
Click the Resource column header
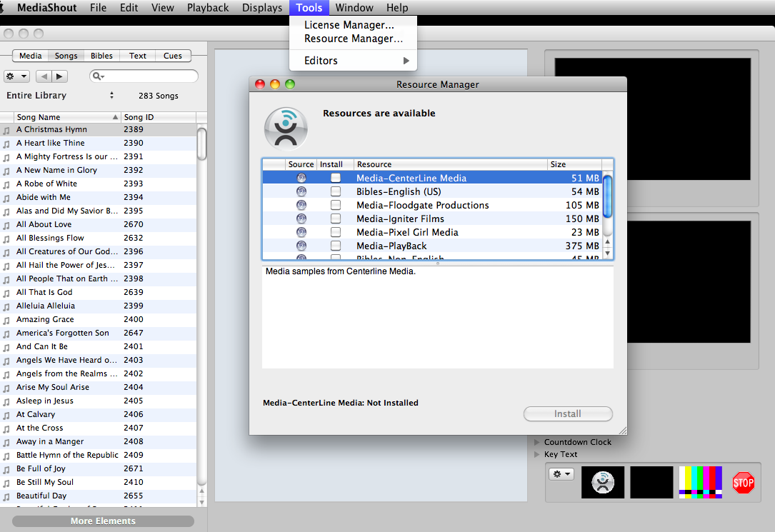(451, 164)
